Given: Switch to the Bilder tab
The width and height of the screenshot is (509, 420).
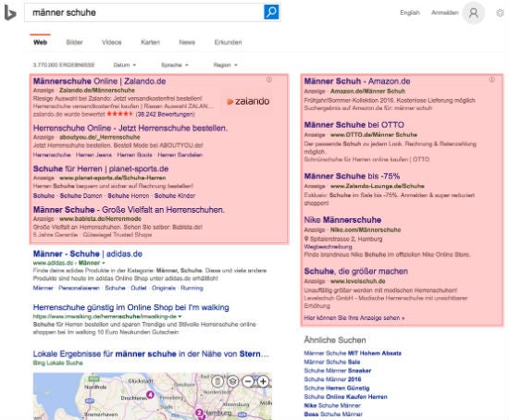Looking at the screenshot, I should pyautogui.click(x=74, y=43).
